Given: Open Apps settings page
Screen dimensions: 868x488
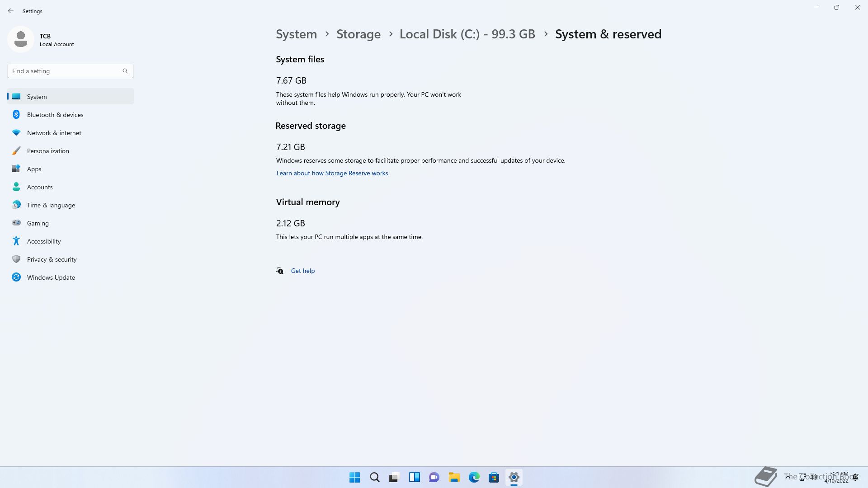Looking at the screenshot, I should (71, 169).
